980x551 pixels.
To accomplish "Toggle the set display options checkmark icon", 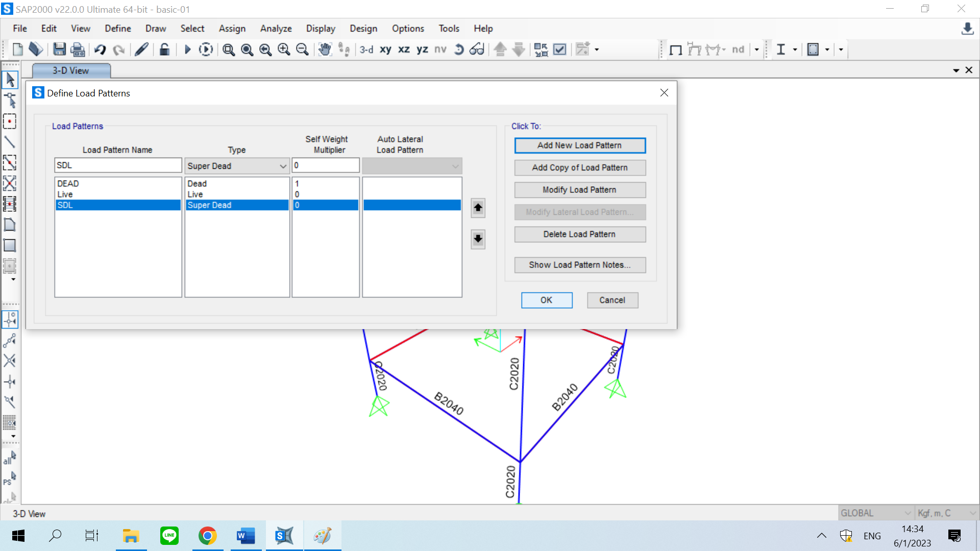I will (560, 49).
